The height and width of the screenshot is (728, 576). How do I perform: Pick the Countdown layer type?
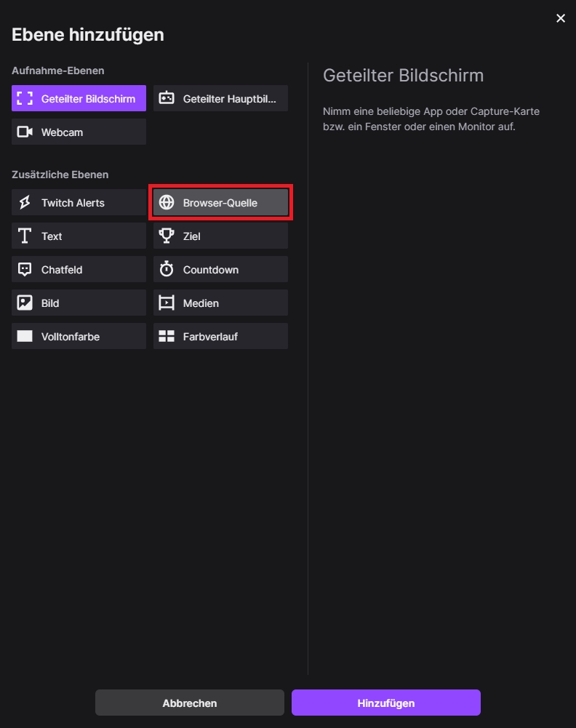(x=220, y=270)
